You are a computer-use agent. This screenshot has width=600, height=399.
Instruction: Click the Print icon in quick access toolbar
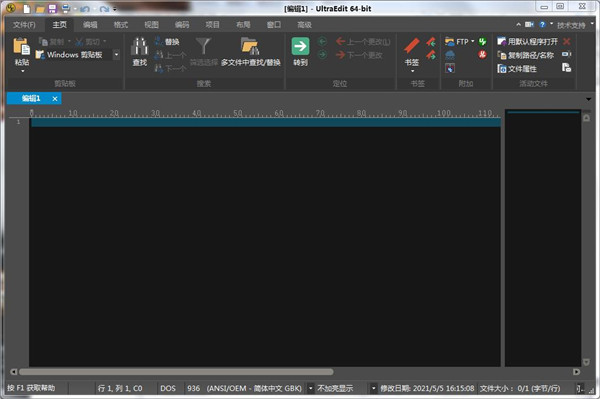click(x=66, y=8)
